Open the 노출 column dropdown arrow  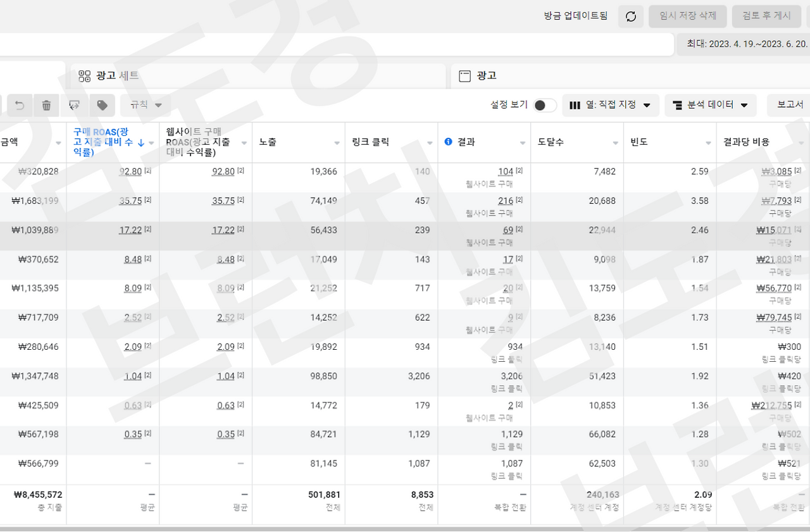(337, 143)
